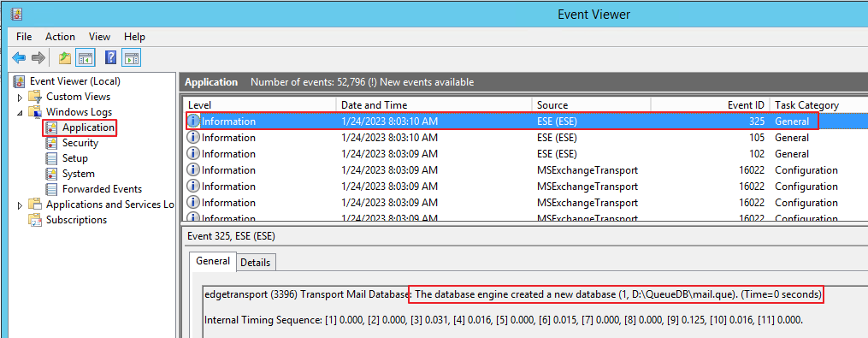The height and width of the screenshot is (338, 868).
Task: Click the Applications and Services Logs folder icon
Action: [35, 205]
